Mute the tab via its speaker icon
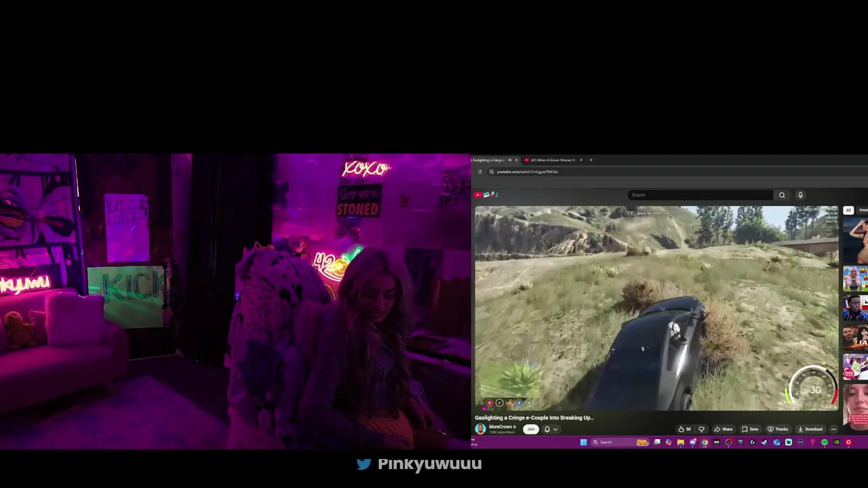Viewport: 868px width, 488px height. (x=510, y=160)
